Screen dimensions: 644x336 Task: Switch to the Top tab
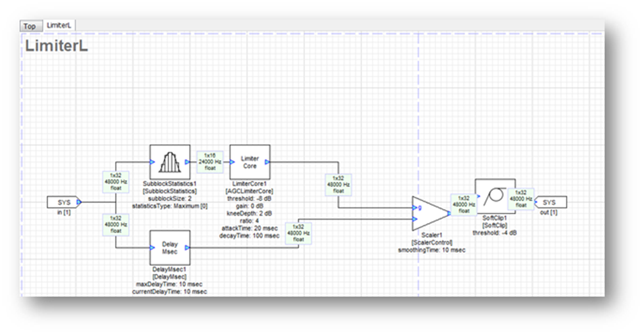30,26
